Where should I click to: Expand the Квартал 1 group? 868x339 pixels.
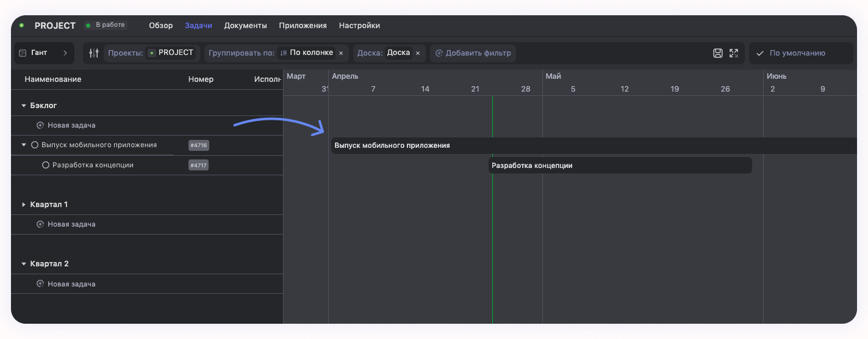pos(24,205)
